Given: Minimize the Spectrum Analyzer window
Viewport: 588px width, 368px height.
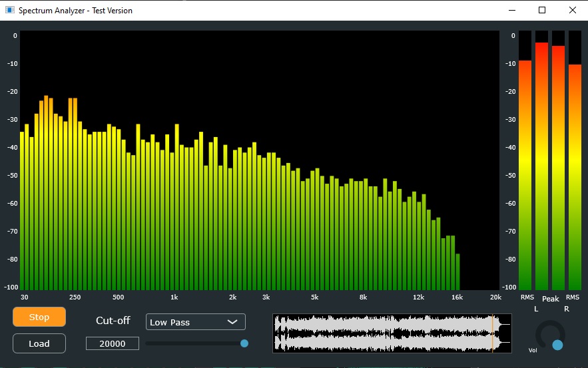Looking at the screenshot, I should point(511,10).
